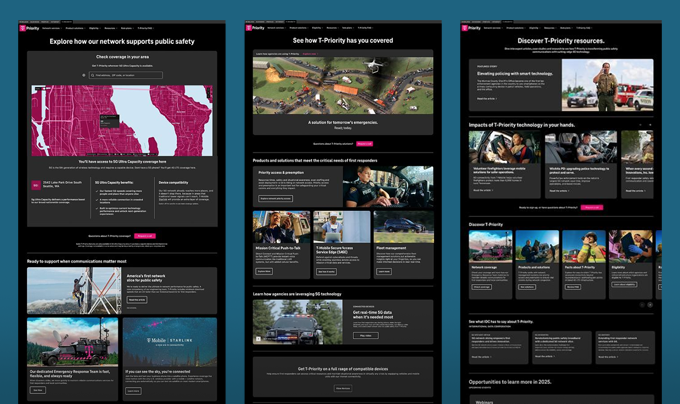Screen dimensions: 680x404
Task: Click the address search field on the coverage page
Action: [x=126, y=75]
